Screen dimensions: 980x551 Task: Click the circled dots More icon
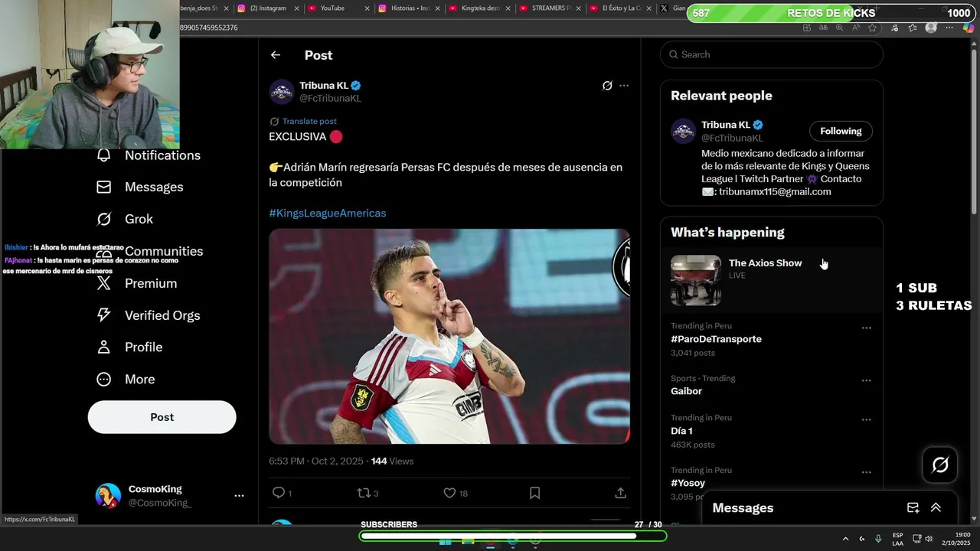(x=104, y=380)
